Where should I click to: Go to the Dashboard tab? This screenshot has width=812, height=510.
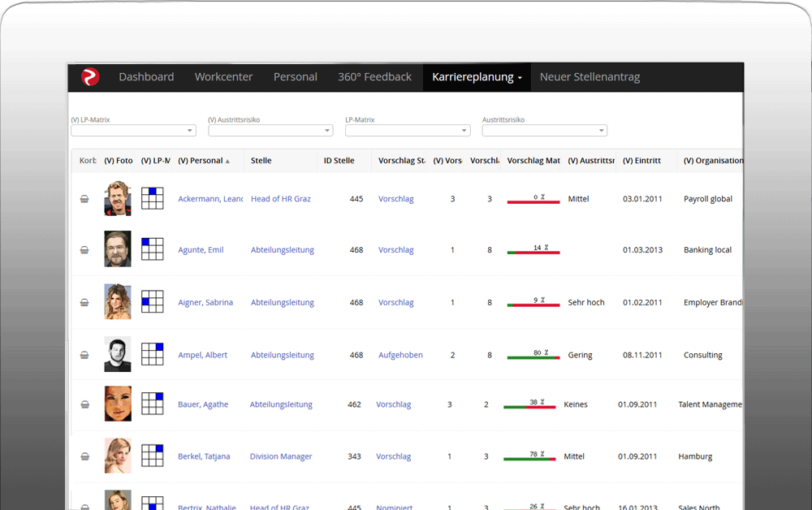tap(146, 77)
